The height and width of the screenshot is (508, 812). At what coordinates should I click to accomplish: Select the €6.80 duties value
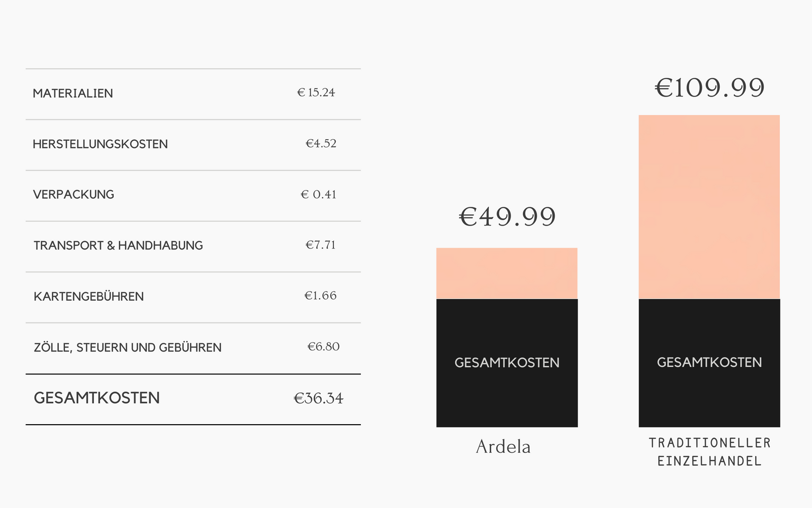click(x=323, y=346)
